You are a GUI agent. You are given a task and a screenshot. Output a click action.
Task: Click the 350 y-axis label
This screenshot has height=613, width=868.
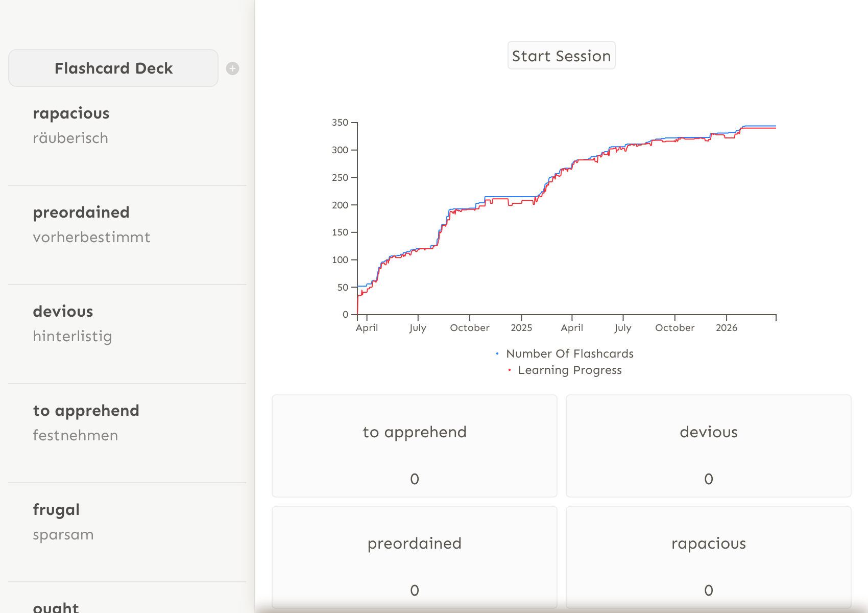(x=340, y=123)
